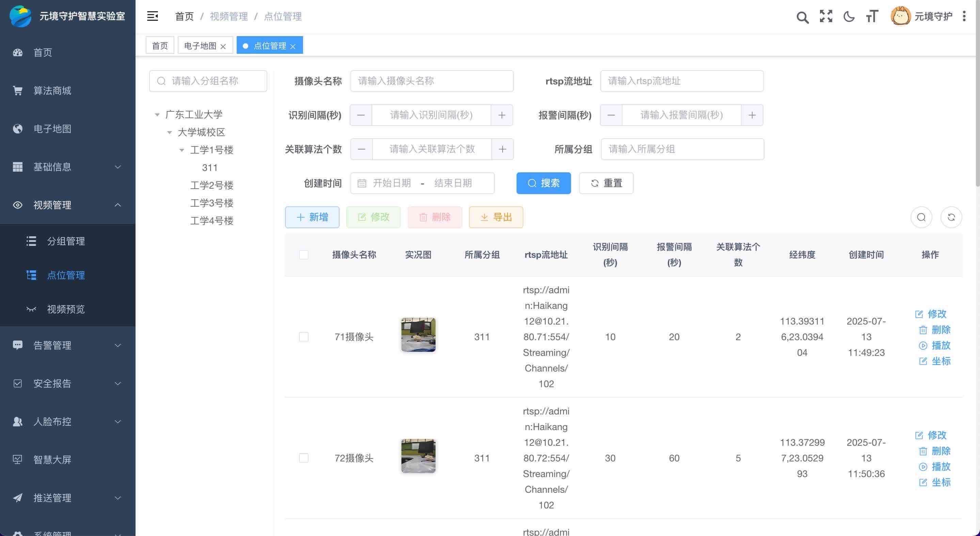980x536 pixels.
Task: Open the header search magnifier icon
Action: click(802, 17)
